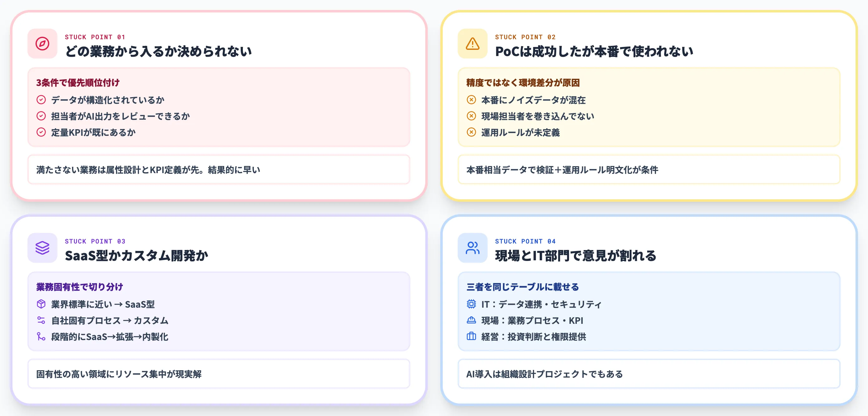Select the branch icon next to 段階的にSaaS→拡張→内製化
Image resolution: width=868 pixels, height=416 pixels.
point(41,337)
